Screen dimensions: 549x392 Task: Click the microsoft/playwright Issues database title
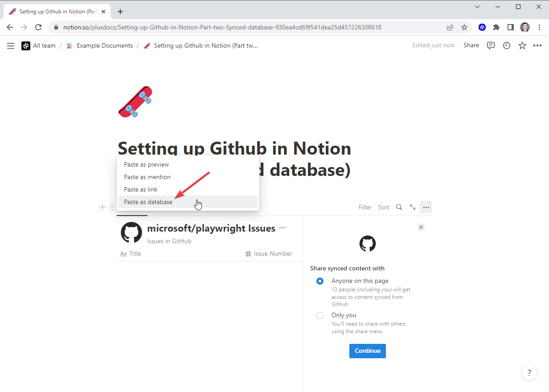[211, 229]
